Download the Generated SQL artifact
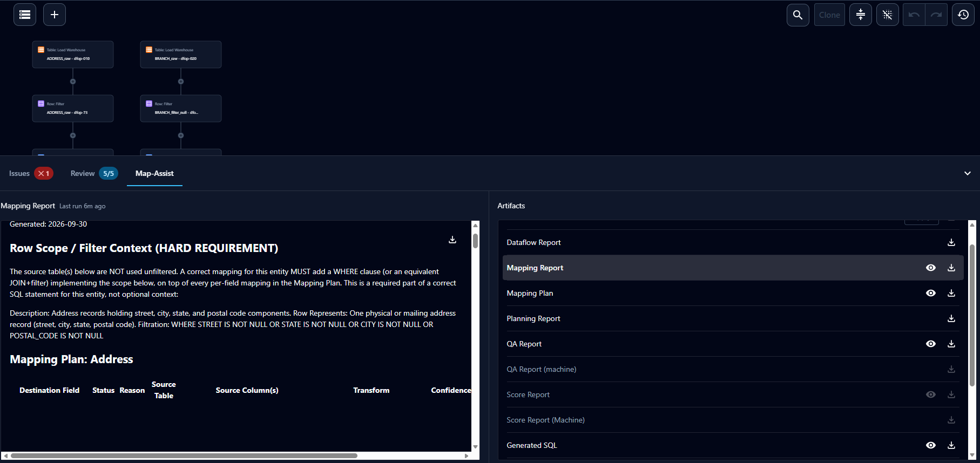Screen dimensions: 980x463 951,445
